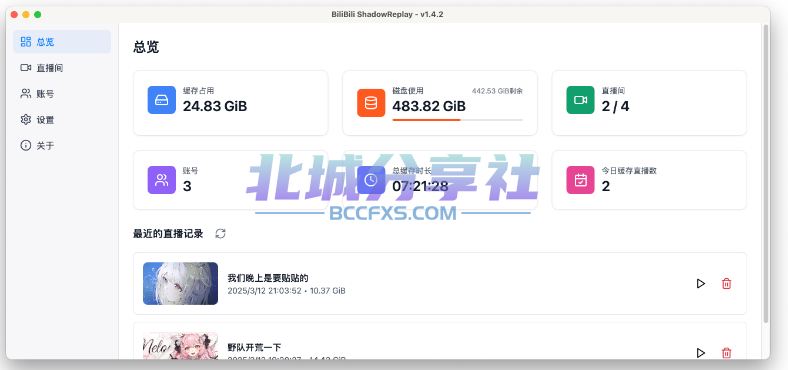This screenshot has width=788, height=370.
Task: Open thumbnail of 野队开荒一下 recording
Action: pos(180,346)
